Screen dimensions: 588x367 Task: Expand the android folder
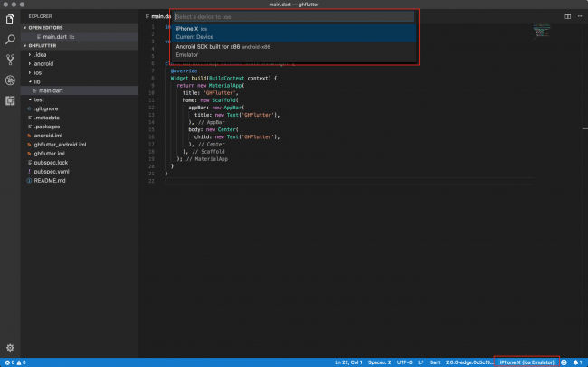click(x=44, y=63)
